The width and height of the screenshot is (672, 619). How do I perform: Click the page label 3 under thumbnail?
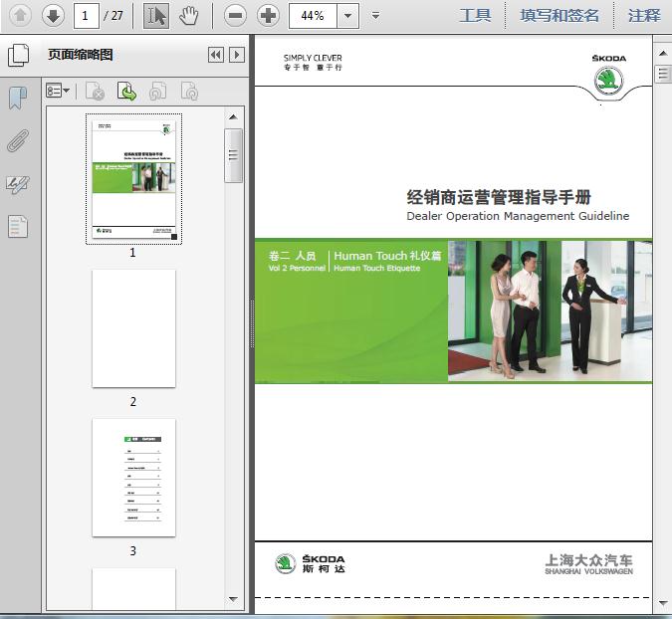[133, 550]
